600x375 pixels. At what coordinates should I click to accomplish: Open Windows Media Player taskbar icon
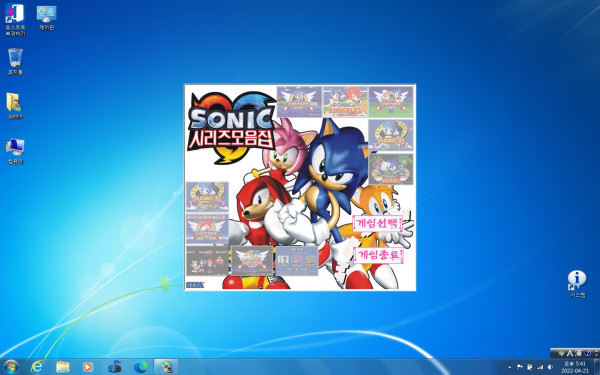coord(88,367)
